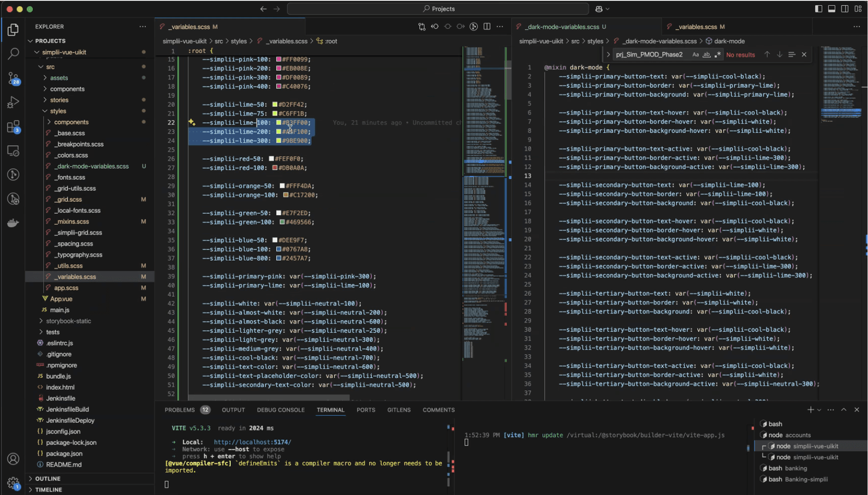Screen dimensions: 868x495
Task: Open the Extensions view with 3 badge
Action: coord(13,127)
